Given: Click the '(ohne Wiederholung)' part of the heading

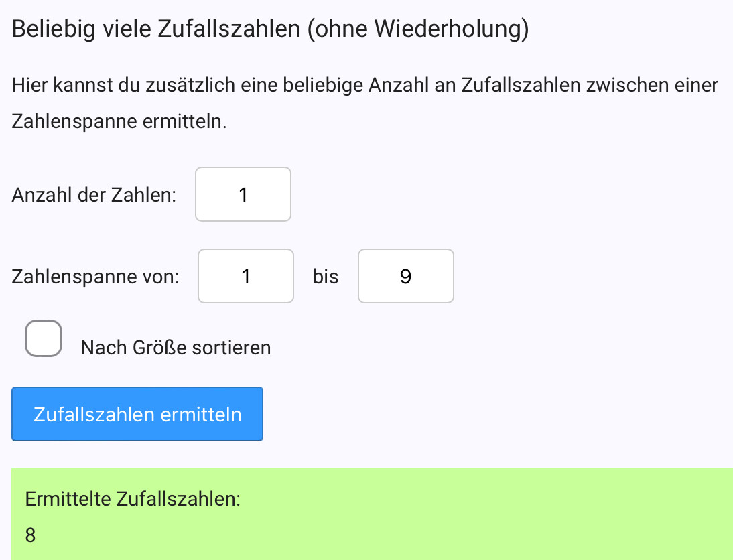Looking at the screenshot, I should click(418, 30).
